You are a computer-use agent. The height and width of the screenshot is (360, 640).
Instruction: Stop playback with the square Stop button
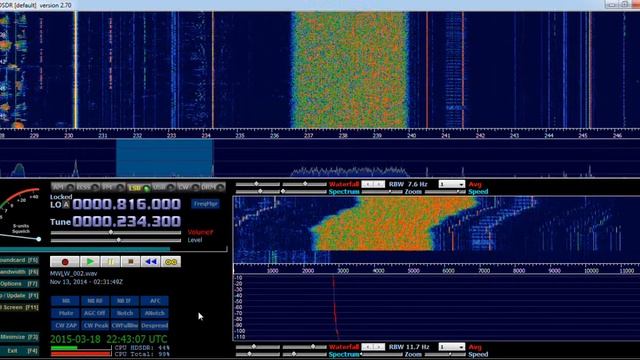[131, 262]
